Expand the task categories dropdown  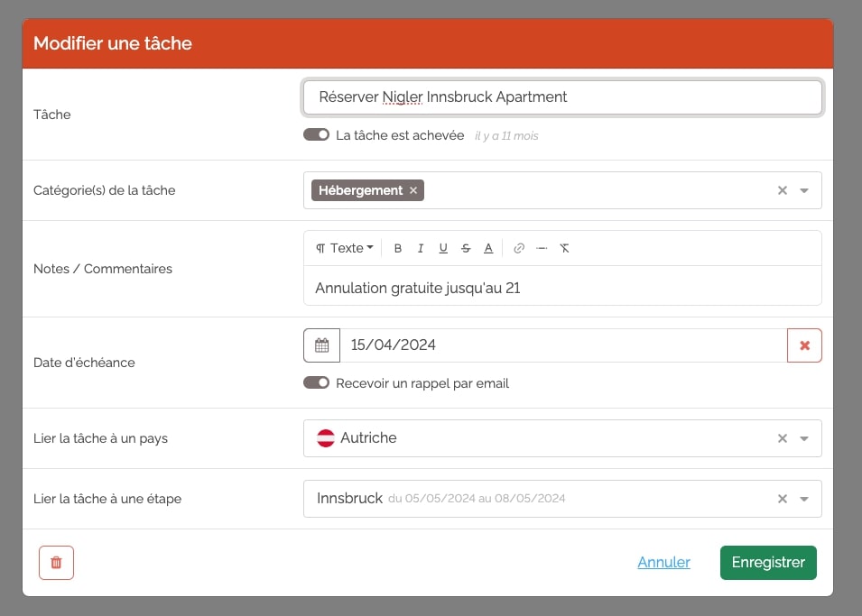803,190
